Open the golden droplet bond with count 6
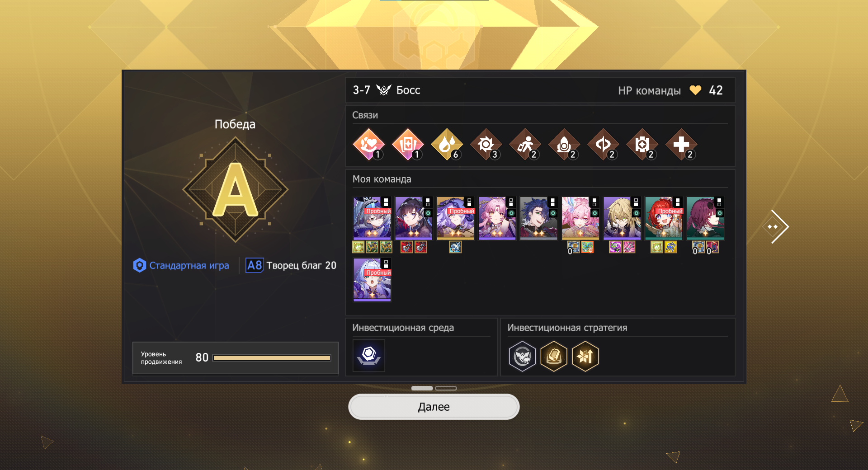The width and height of the screenshot is (868, 470). click(447, 145)
